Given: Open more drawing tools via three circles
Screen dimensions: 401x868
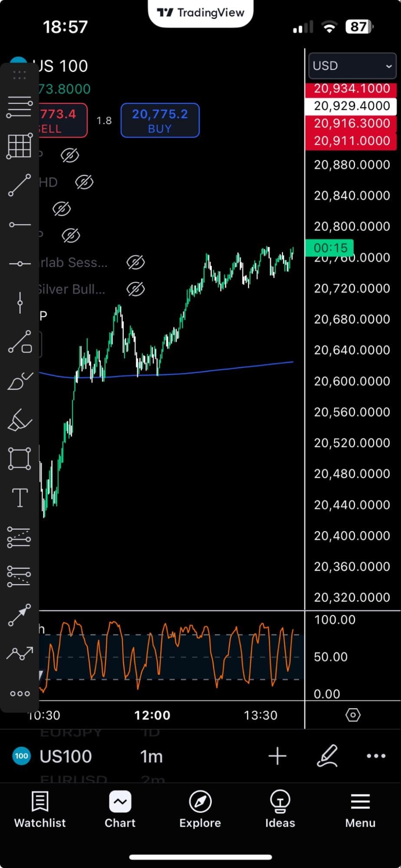Looking at the screenshot, I should coord(20,693).
